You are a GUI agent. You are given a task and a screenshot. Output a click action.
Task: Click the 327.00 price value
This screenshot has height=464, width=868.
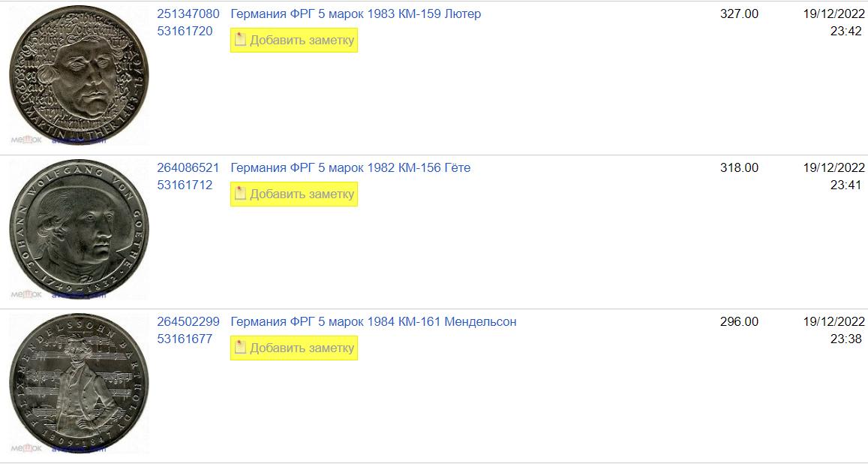739,14
